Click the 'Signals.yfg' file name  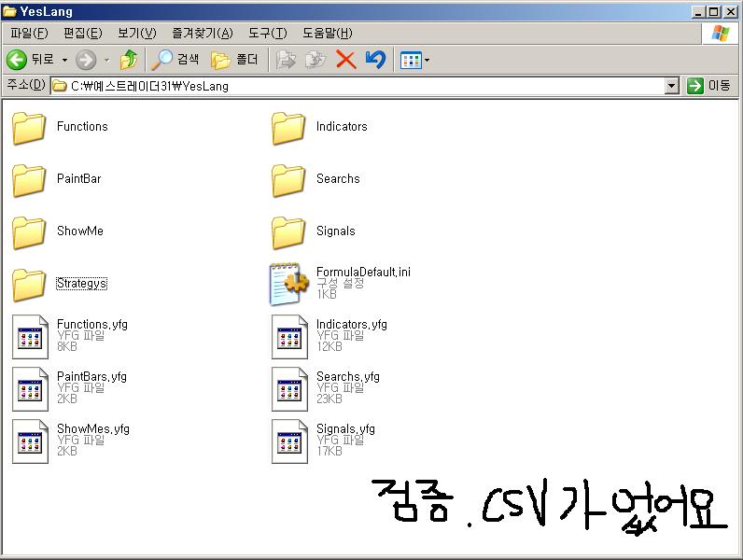345,428
